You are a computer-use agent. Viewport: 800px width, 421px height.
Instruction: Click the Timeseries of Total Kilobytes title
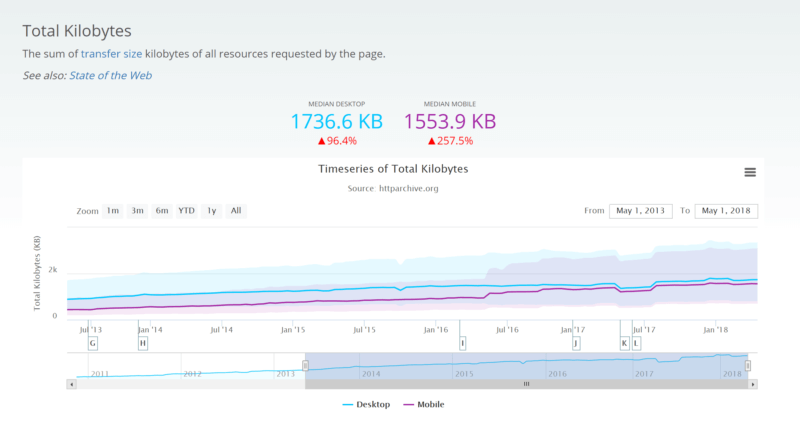pyautogui.click(x=393, y=169)
